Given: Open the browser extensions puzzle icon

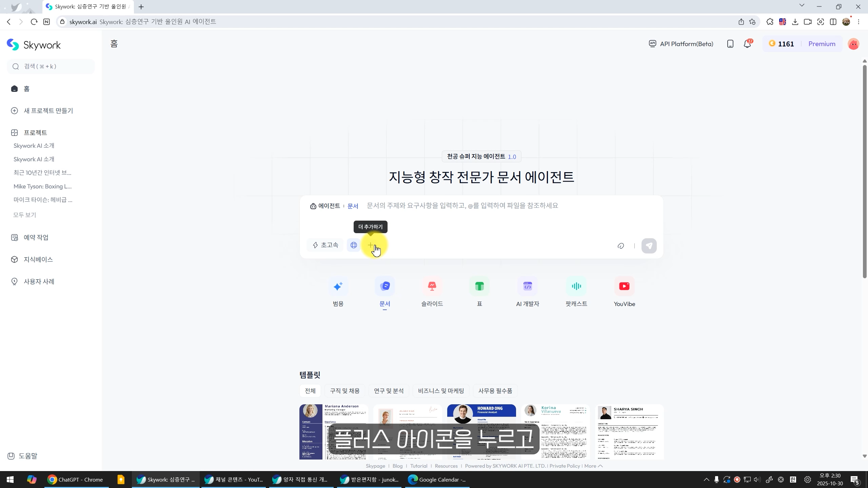Looking at the screenshot, I should pyautogui.click(x=770, y=22).
